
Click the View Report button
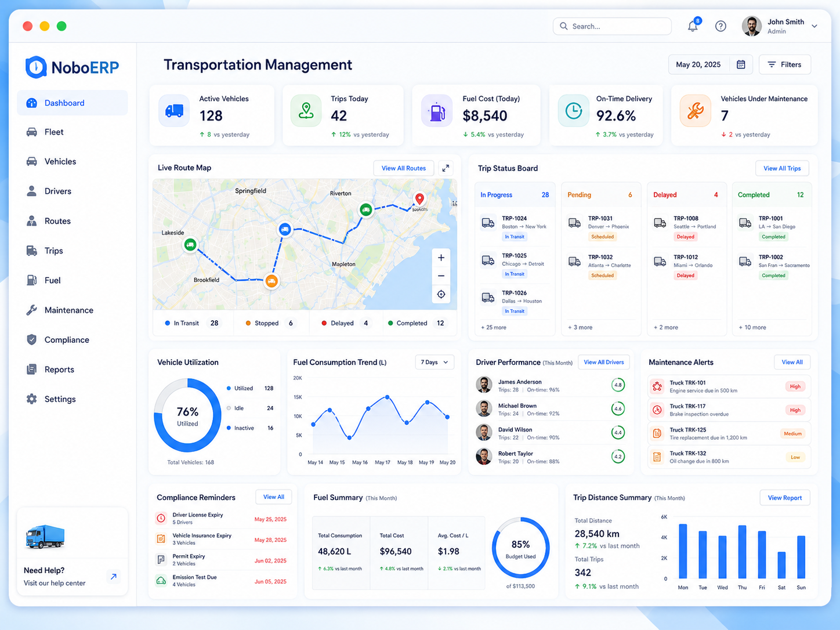pyautogui.click(x=785, y=498)
